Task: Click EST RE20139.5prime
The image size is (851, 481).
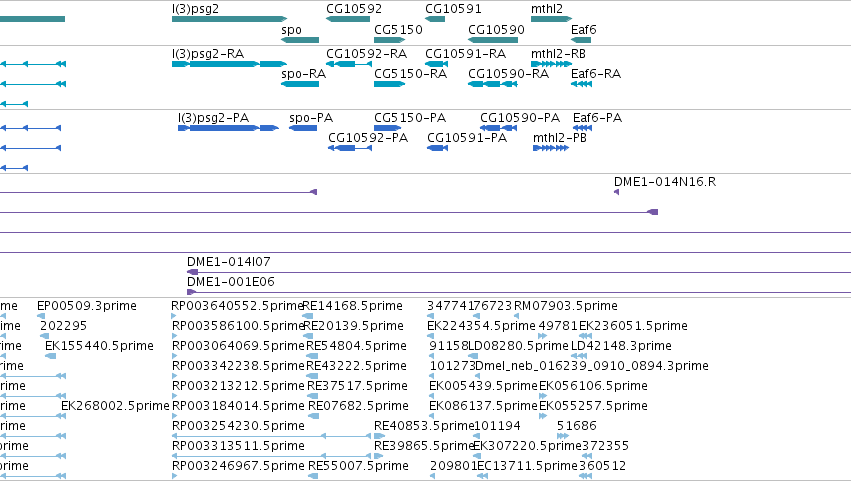Action: (x=353, y=326)
